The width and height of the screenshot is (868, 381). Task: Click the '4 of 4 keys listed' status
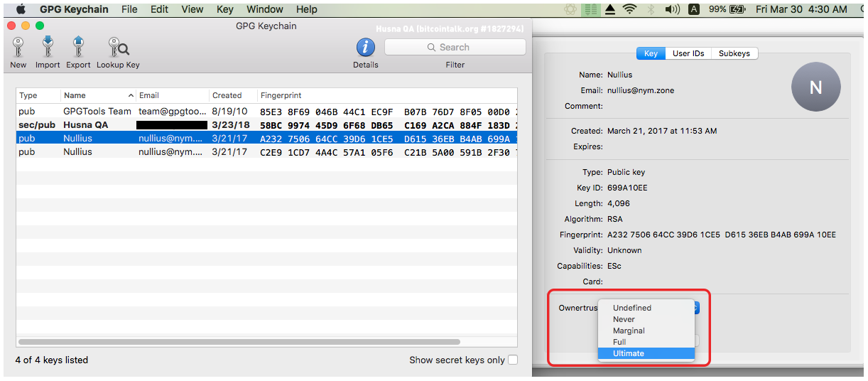(x=52, y=360)
